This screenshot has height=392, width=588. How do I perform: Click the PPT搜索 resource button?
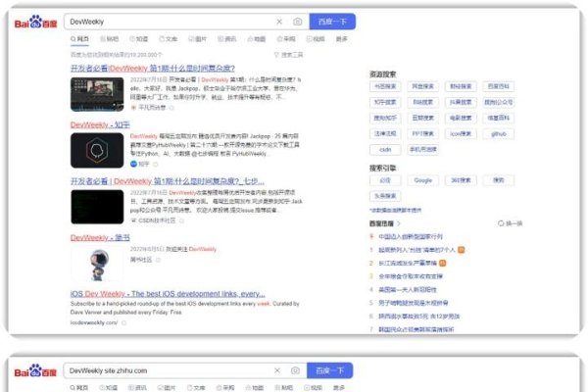pos(423,134)
